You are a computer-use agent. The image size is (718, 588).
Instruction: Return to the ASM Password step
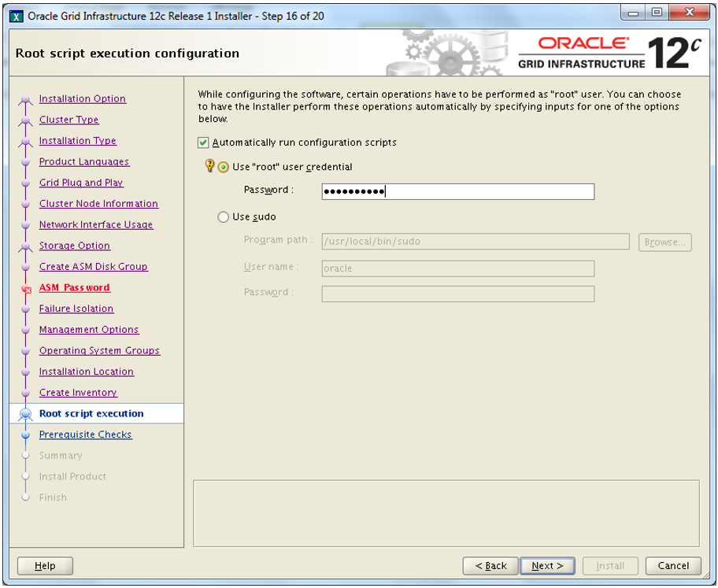[x=74, y=288]
